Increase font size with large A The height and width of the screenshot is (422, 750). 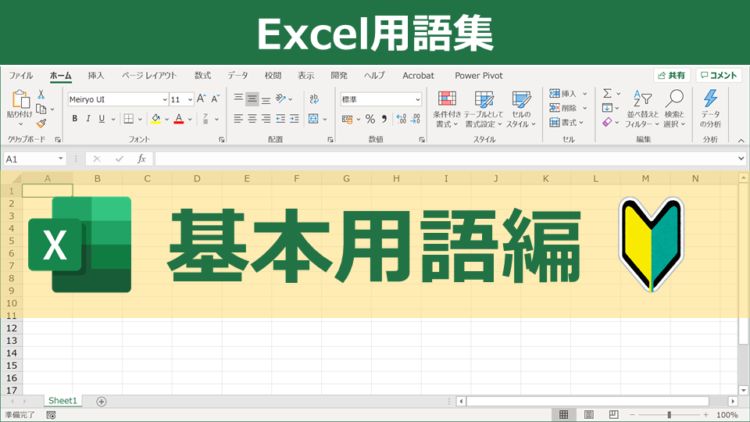pyautogui.click(x=201, y=99)
